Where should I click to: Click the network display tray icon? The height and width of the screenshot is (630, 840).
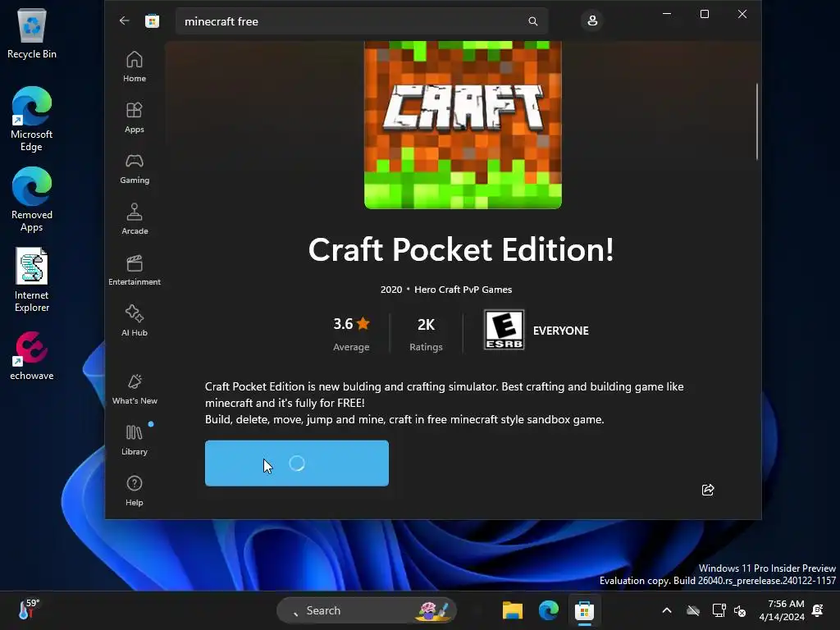(x=719, y=610)
